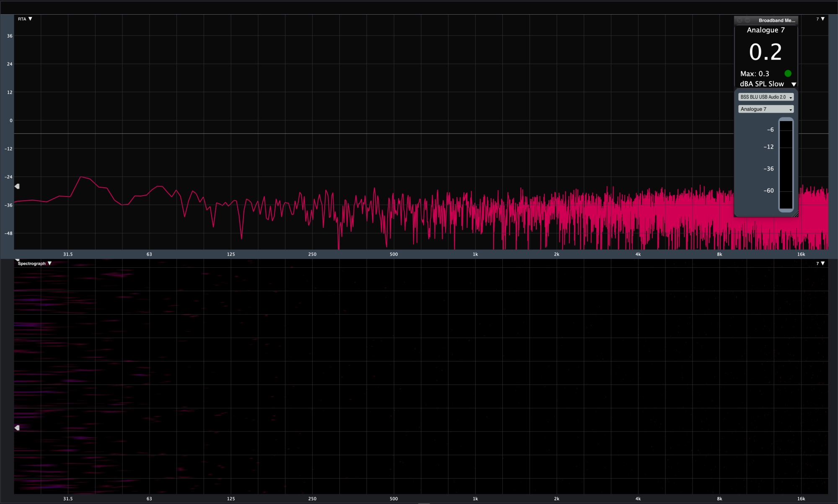
Task: Click the Analogue 7 label above the readout
Action: 766,30
